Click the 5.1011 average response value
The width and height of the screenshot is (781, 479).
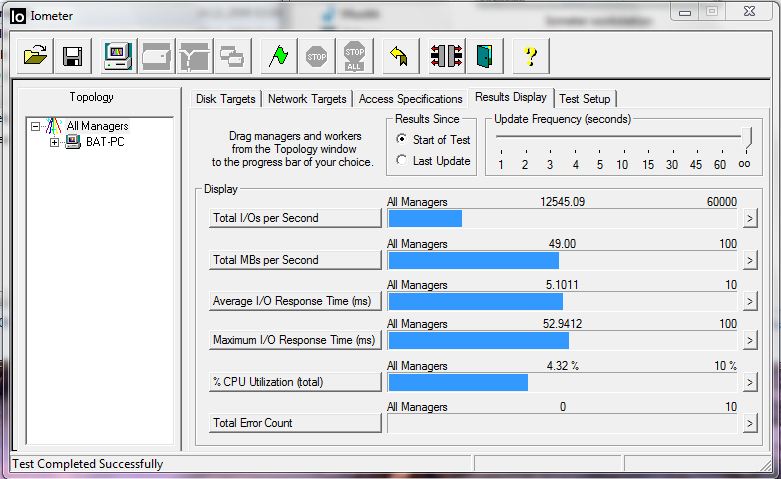pyautogui.click(x=562, y=285)
